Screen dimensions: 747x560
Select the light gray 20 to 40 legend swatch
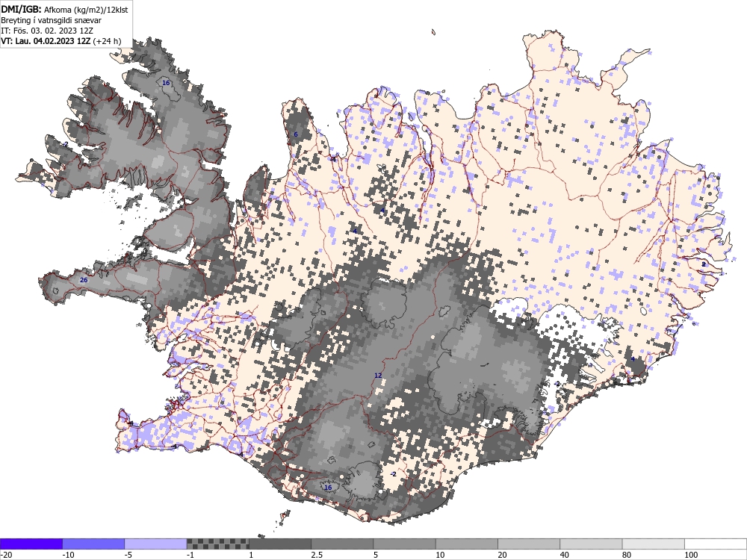[529, 544]
